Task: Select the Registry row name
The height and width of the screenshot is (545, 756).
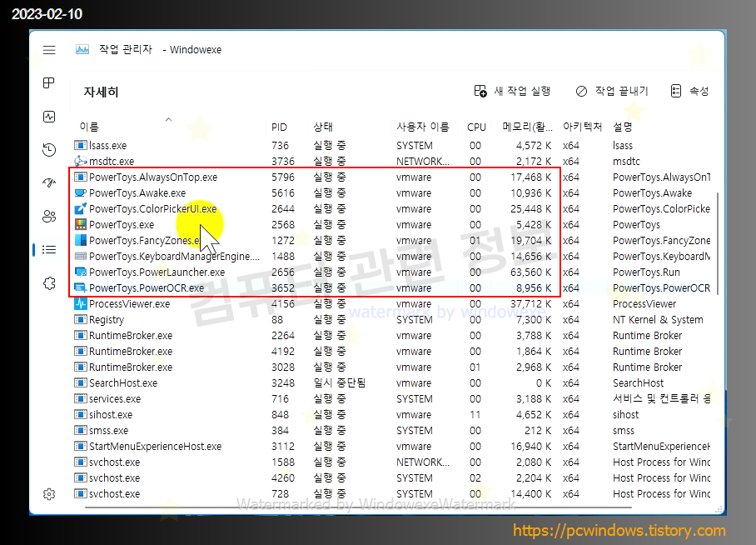Action: [x=107, y=319]
